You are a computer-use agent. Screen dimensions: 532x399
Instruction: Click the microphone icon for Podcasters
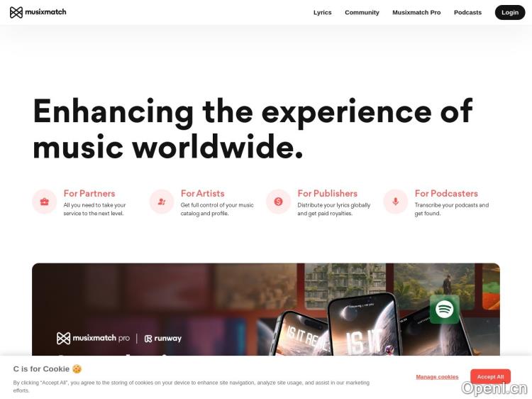point(396,202)
